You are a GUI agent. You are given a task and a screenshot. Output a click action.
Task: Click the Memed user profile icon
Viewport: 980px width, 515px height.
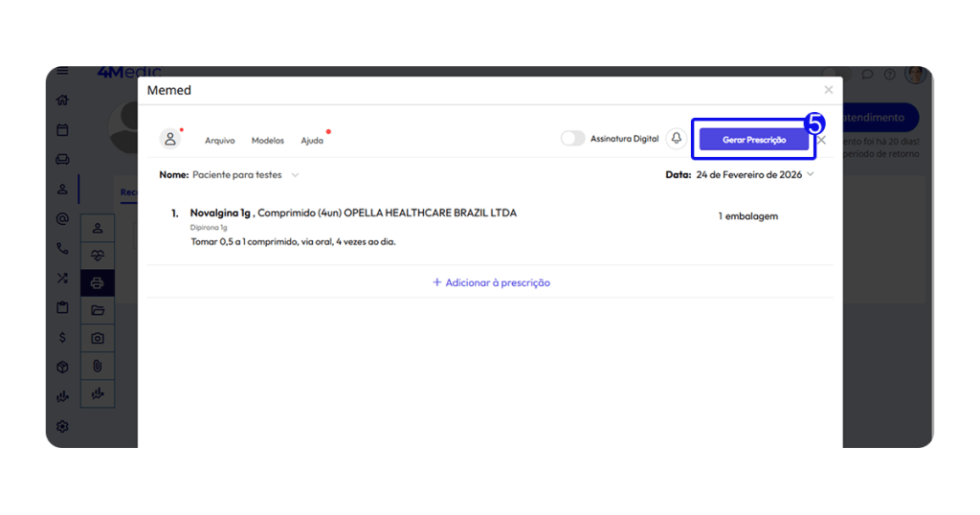pos(170,139)
